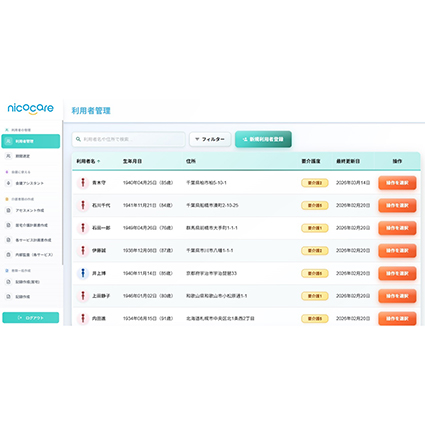Click birthdate 1946年01月02日（80歳）
Viewport: 425px width, 425px height.
[148, 296]
